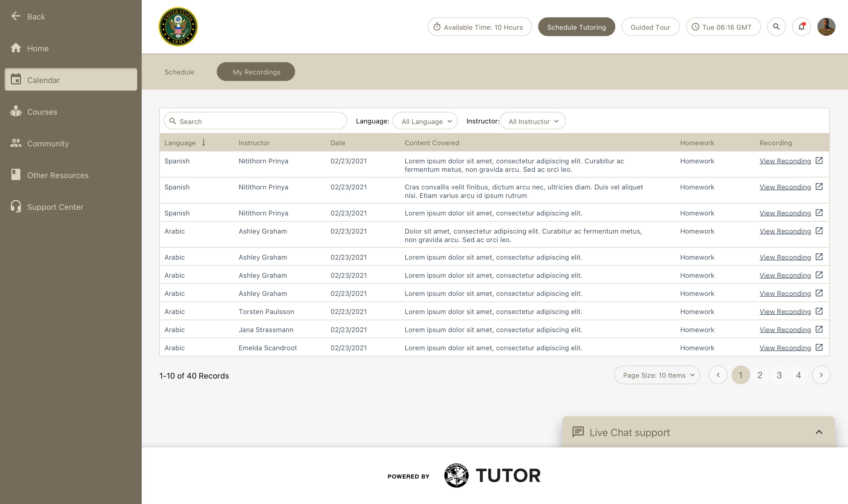Select page 1 in pagination

[x=741, y=375]
